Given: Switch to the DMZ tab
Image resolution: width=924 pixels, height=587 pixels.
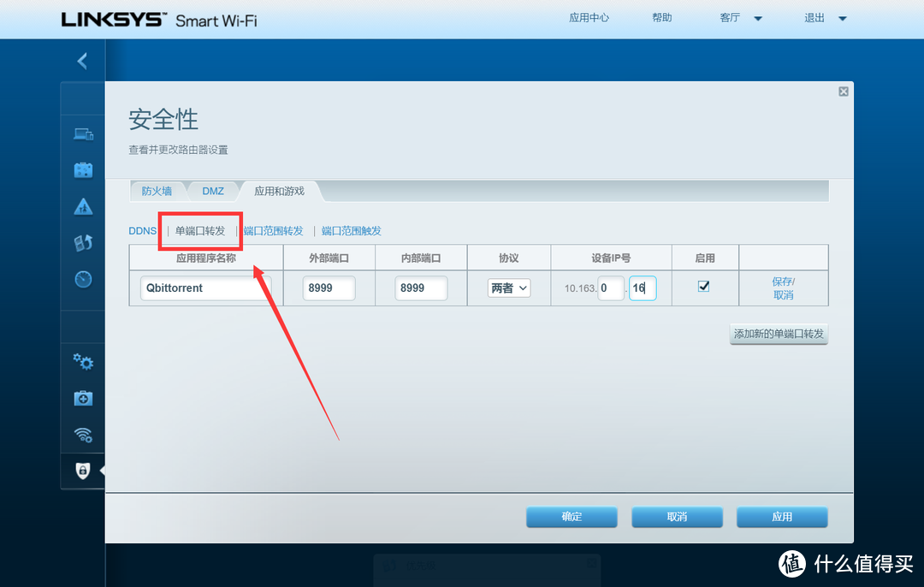Looking at the screenshot, I should [213, 191].
